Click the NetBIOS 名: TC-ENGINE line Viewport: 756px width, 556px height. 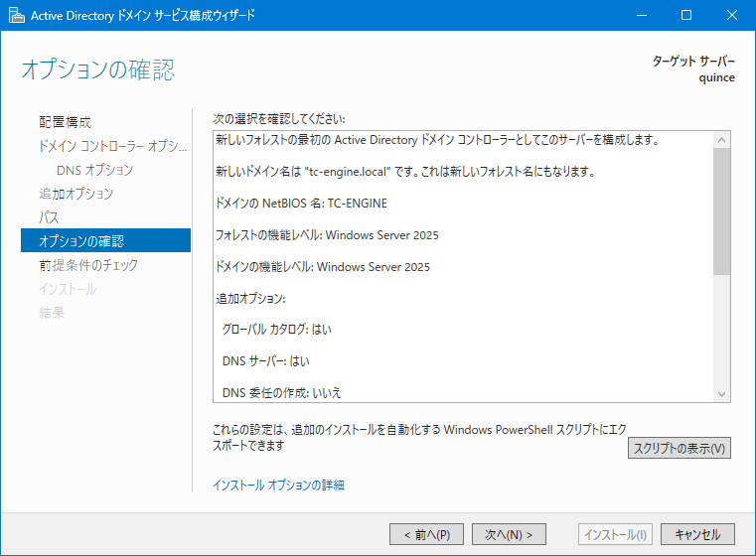click(x=301, y=204)
